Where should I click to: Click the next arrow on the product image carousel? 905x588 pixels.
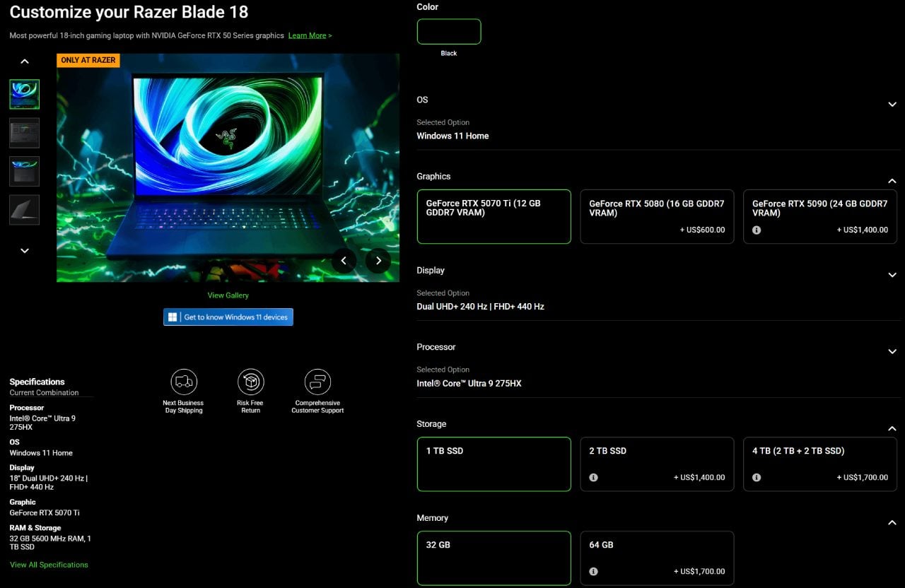coord(378,260)
